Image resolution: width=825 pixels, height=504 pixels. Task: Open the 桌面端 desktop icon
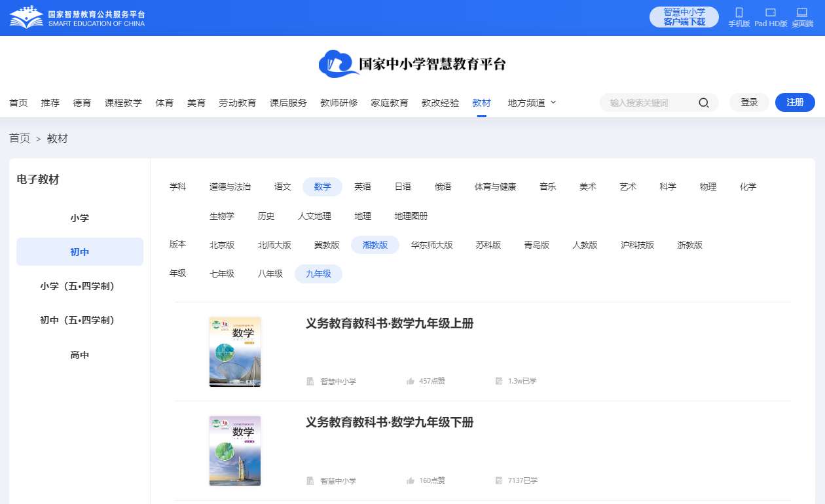801,13
